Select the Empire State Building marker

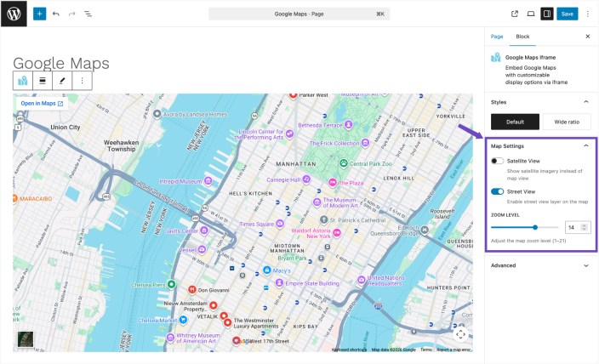(279, 283)
